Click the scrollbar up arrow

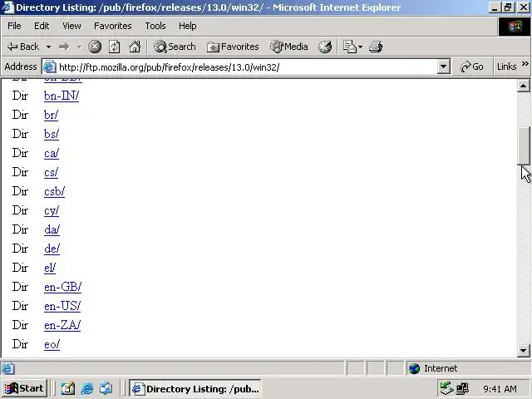[x=523, y=86]
